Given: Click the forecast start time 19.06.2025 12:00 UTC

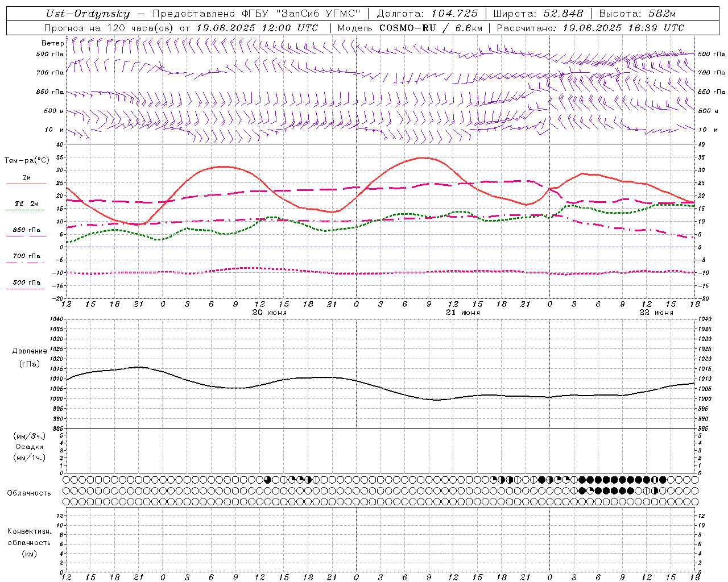Looking at the screenshot, I should click(257, 28).
